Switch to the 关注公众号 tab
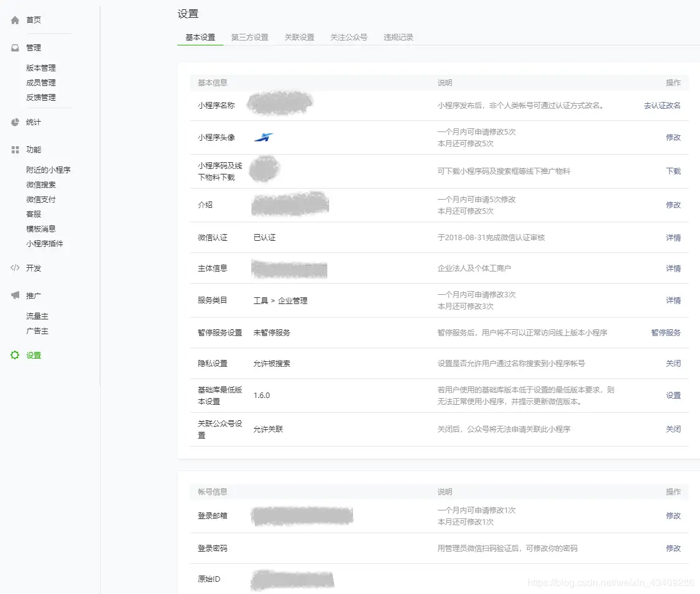Viewport: 700px width, 594px height. pyautogui.click(x=349, y=37)
